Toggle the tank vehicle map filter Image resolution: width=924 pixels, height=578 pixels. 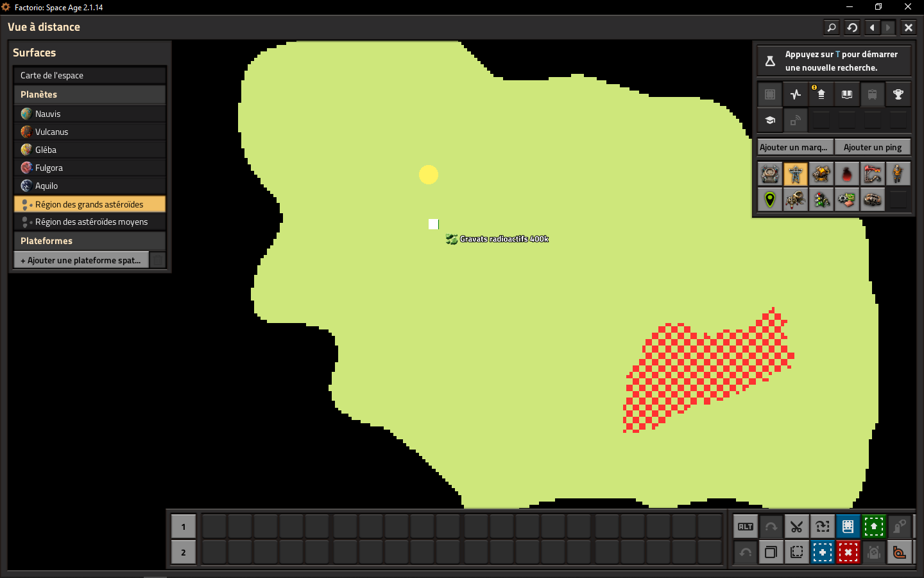pyautogui.click(x=873, y=200)
